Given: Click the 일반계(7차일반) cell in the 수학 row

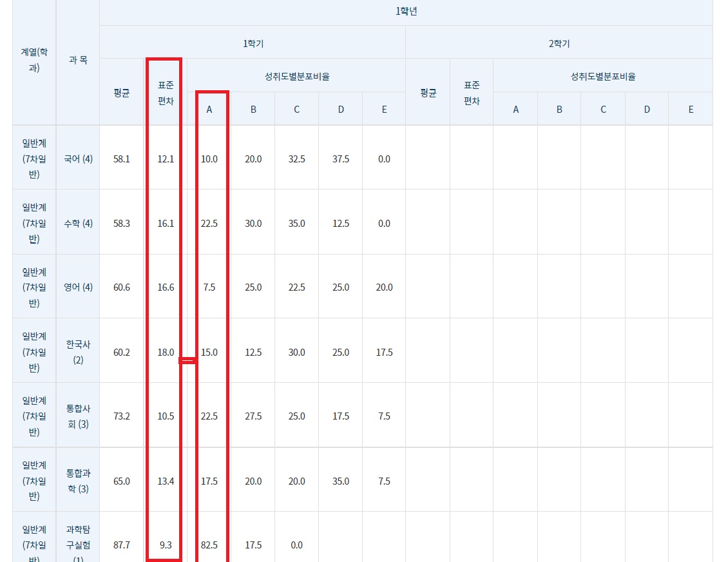Looking at the screenshot, I should coord(34,223).
